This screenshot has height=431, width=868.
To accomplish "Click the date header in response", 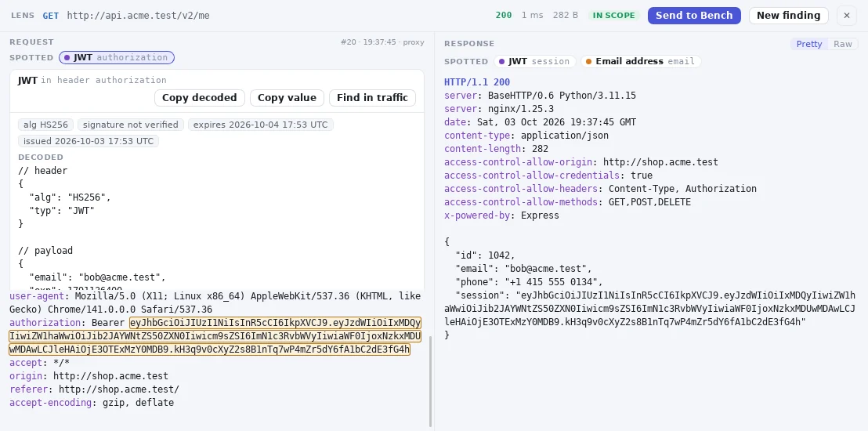I will tap(541, 122).
